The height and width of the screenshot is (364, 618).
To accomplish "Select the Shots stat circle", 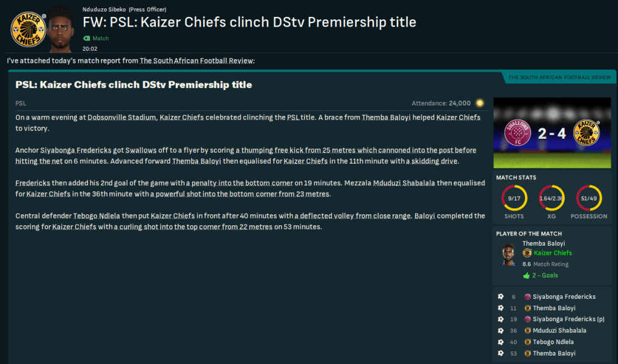I will tap(514, 199).
